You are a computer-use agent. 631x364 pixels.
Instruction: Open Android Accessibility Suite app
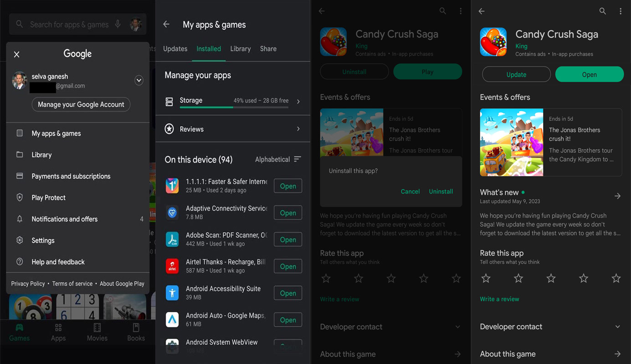click(x=288, y=293)
